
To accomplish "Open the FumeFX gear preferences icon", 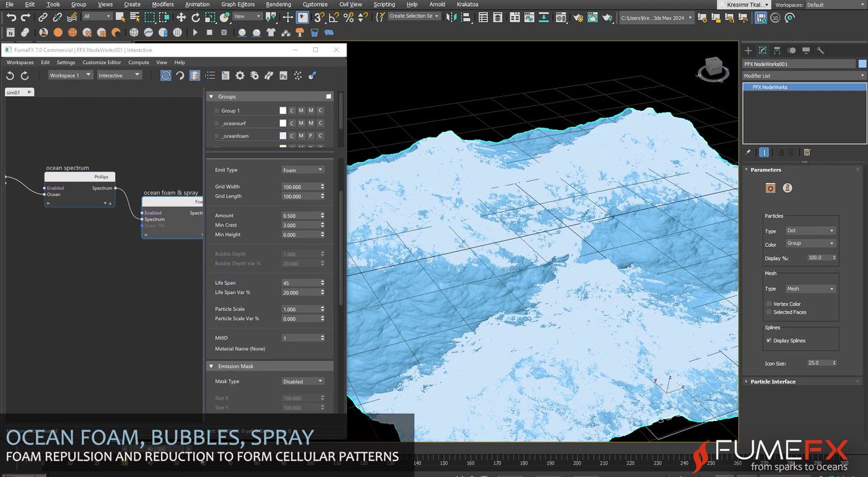I will coord(240,75).
